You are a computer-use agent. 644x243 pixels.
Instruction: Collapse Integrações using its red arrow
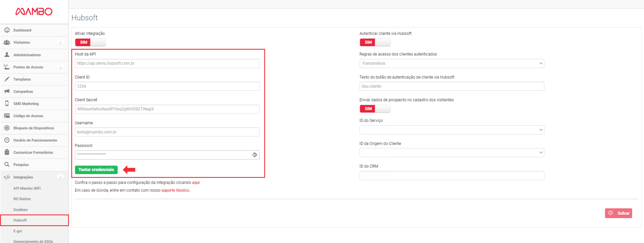60,177
